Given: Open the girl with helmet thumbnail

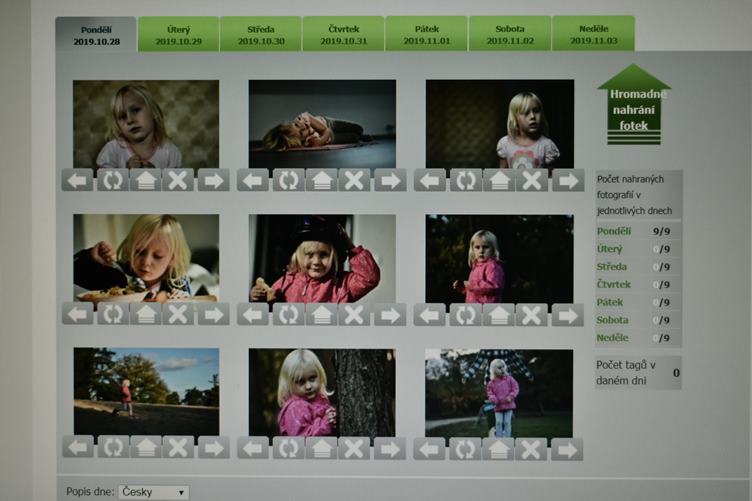Looking at the screenshot, I should [322, 258].
